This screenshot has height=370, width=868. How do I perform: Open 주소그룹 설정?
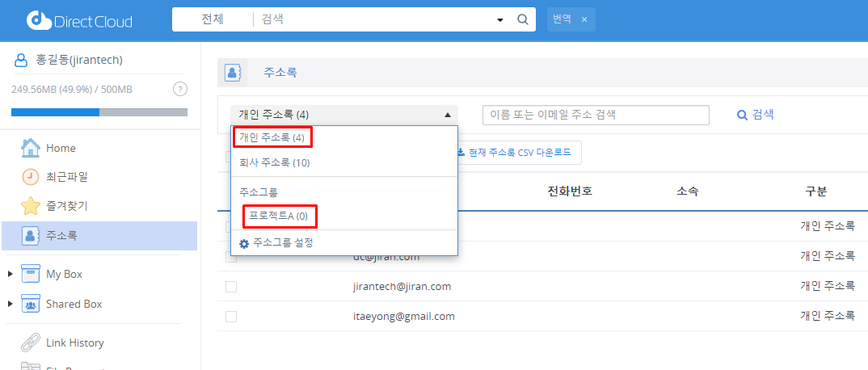pos(283,243)
